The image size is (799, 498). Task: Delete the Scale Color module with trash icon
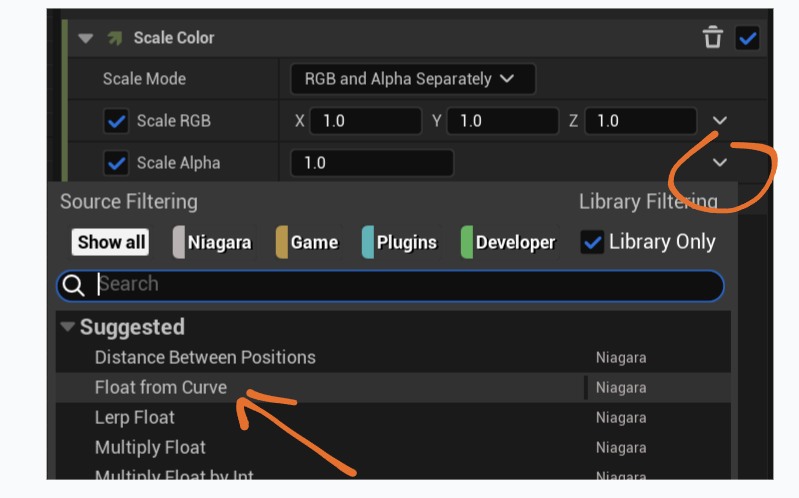(713, 38)
